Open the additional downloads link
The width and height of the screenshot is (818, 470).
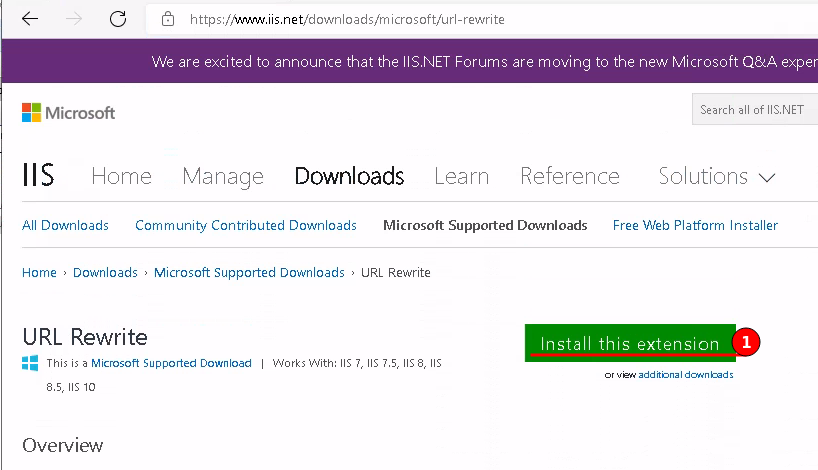pos(685,375)
